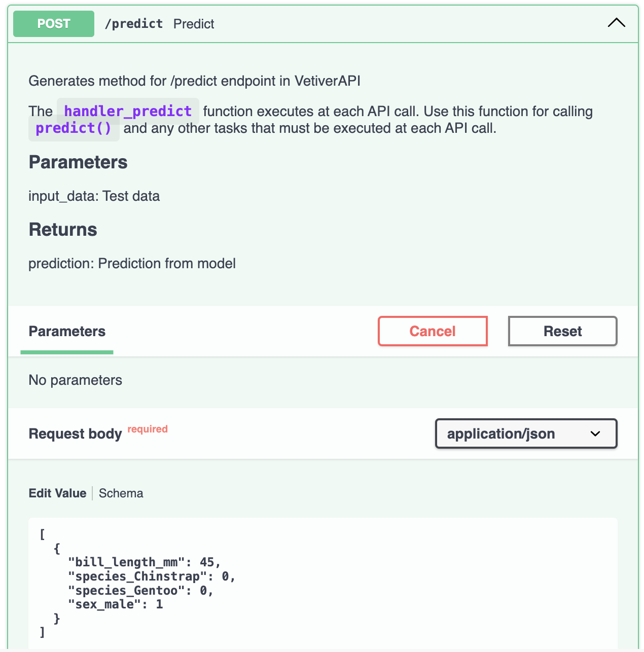Place cursor on the species_Chinstrap line
Screen dimensions: 644x652
tap(152, 576)
